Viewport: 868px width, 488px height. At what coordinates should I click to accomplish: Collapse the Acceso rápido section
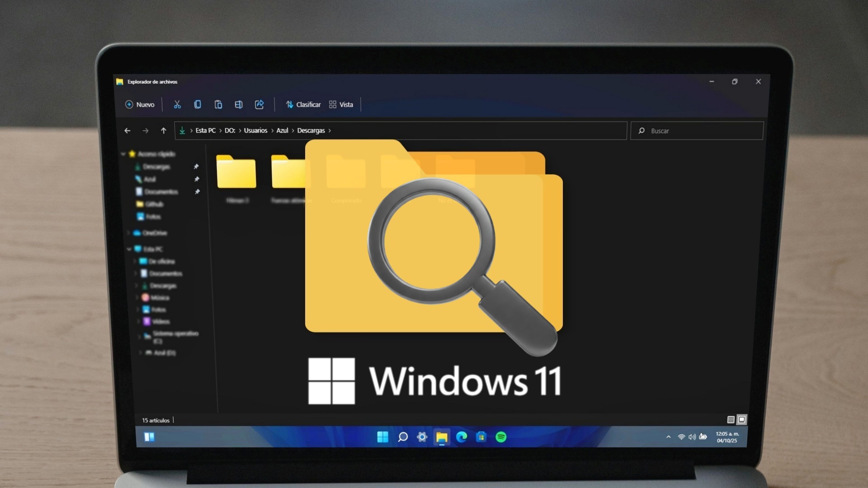coord(123,154)
